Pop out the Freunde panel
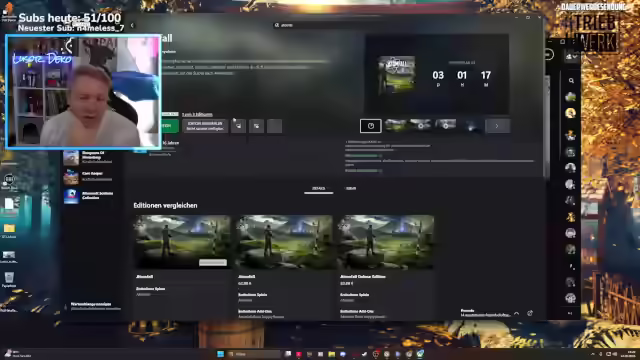The width and height of the screenshot is (640, 360). [530, 313]
